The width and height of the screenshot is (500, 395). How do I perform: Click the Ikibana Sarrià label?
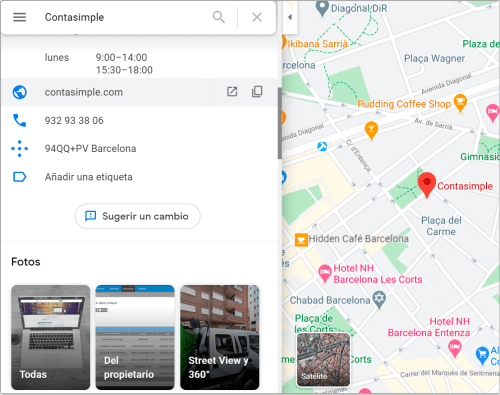[x=317, y=44]
